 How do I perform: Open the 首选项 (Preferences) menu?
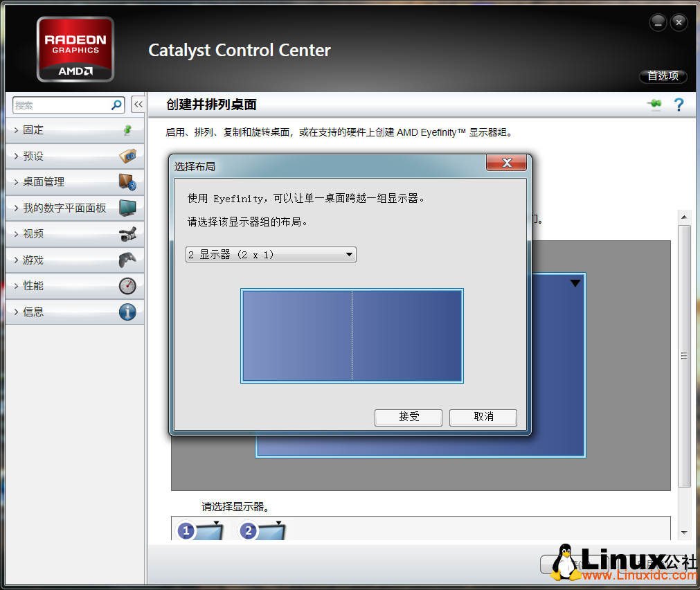663,76
